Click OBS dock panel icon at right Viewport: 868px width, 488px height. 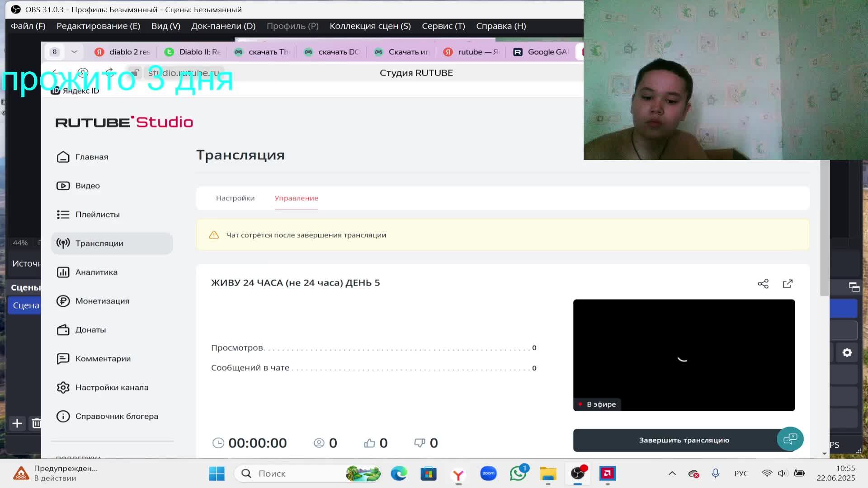[x=854, y=287]
